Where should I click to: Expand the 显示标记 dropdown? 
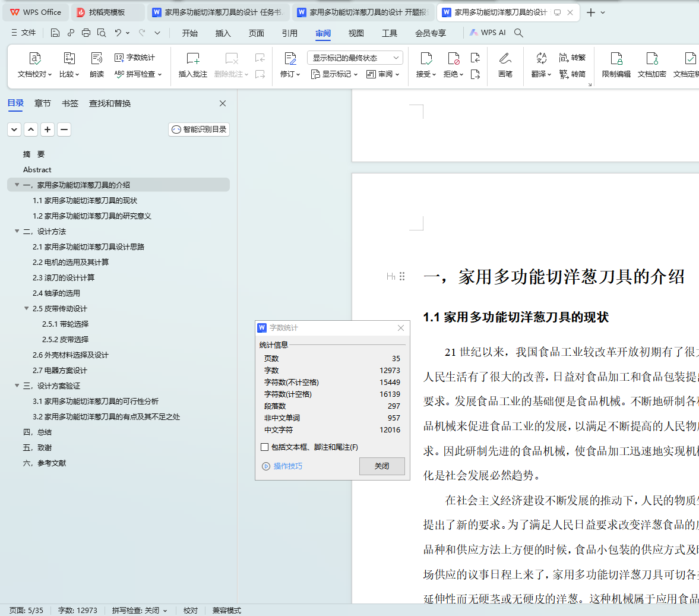tap(334, 74)
